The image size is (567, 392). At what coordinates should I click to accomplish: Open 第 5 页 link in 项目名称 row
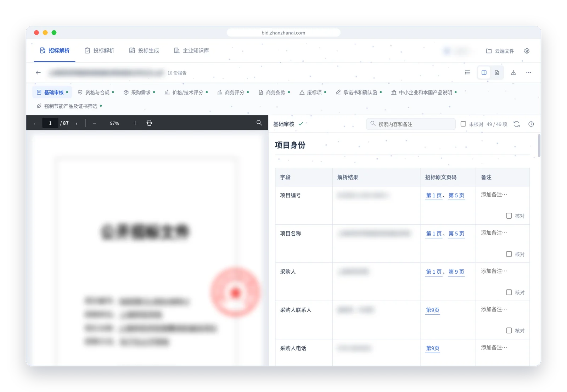point(456,234)
